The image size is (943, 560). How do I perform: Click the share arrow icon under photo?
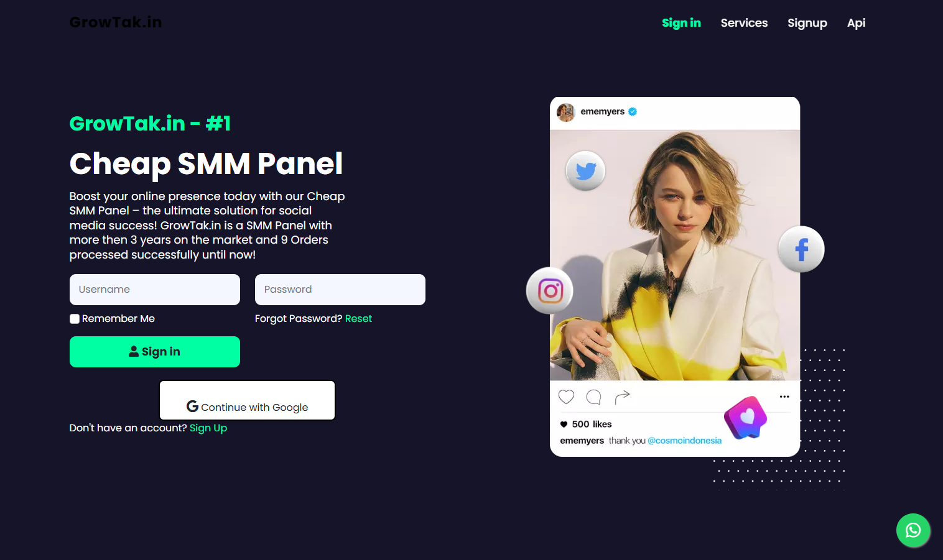click(622, 397)
